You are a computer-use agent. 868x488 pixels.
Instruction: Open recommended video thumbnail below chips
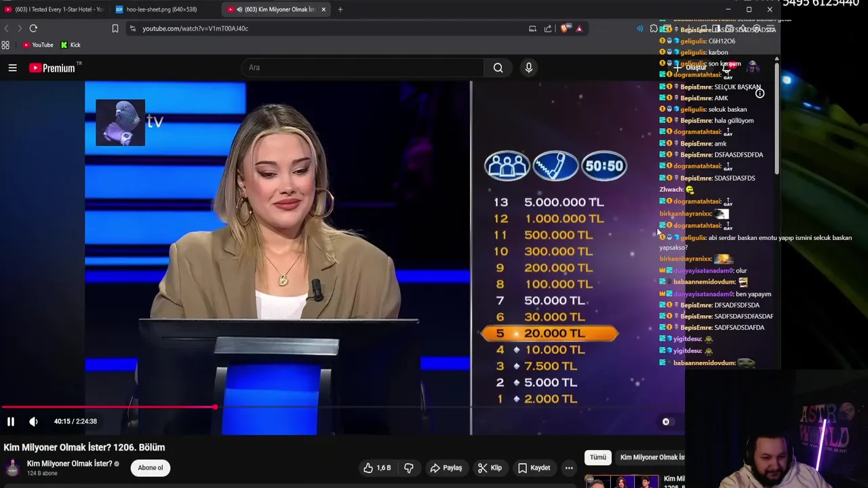[x=622, y=481]
